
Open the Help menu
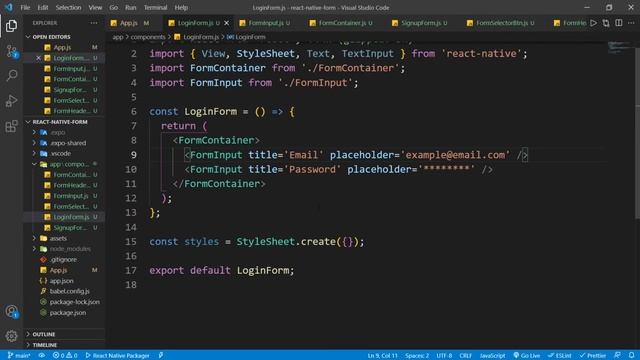(181, 7)
